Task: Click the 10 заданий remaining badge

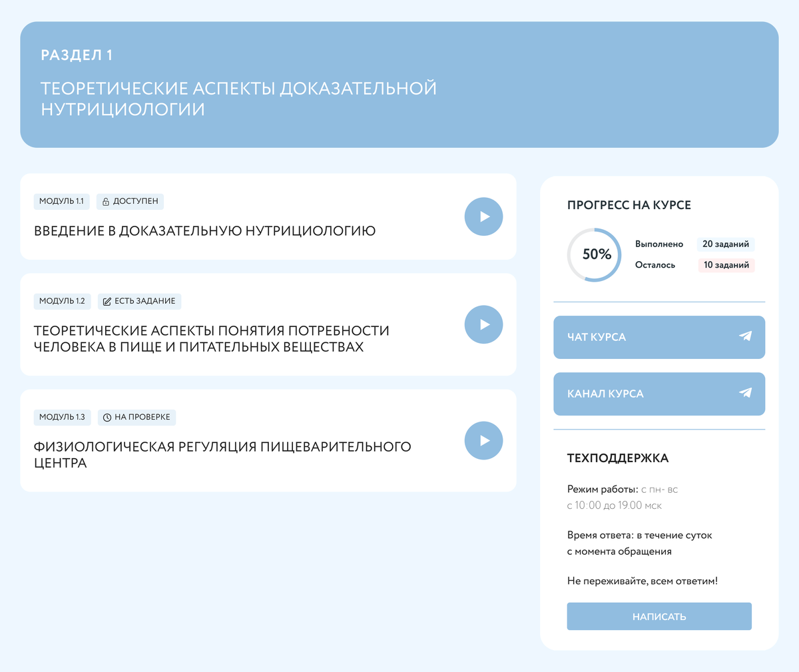Action: click(726, 265)
